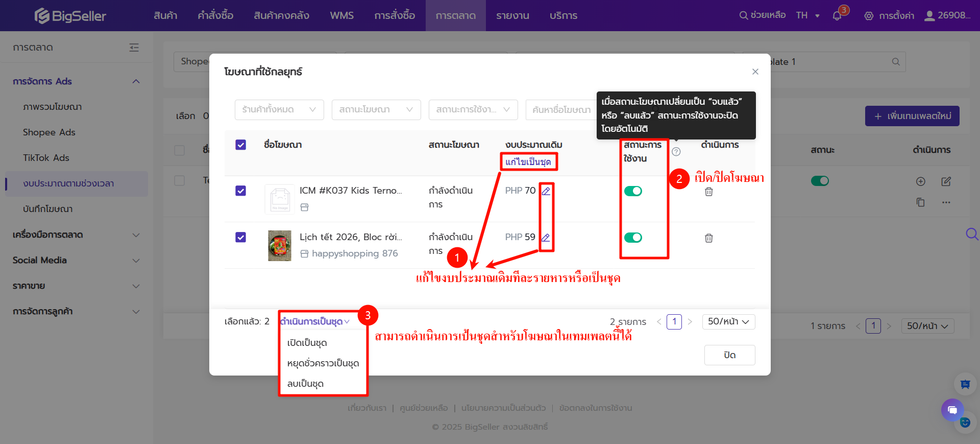Delete the ICM #K037 Kids Terno ad

pos(709,192)
